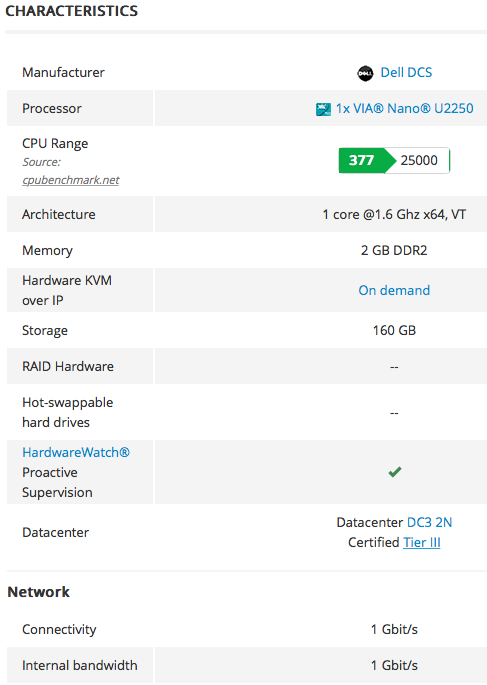
Task: Click the Tier III certification link
Action: pyautogui.click(x=421, y=543)
